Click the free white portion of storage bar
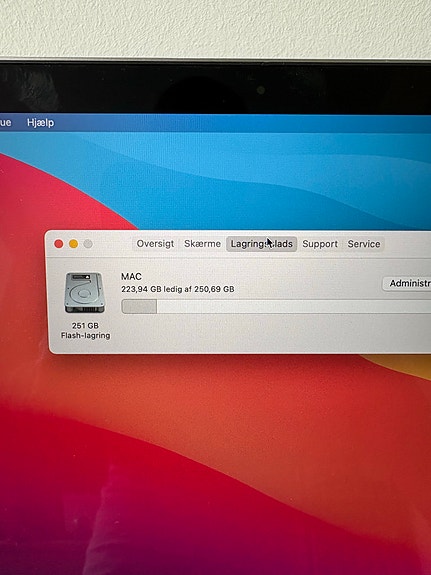 (x=293, y=307)
